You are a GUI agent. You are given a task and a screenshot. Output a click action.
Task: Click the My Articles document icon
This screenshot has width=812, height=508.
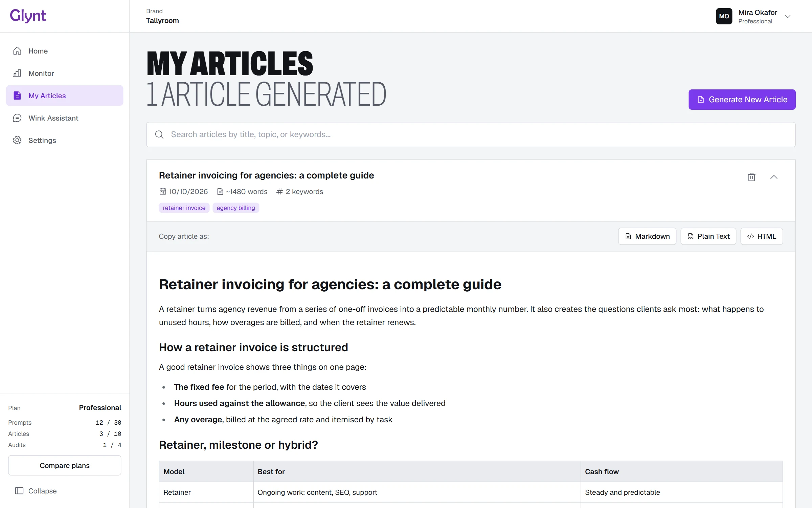[17, 96]
